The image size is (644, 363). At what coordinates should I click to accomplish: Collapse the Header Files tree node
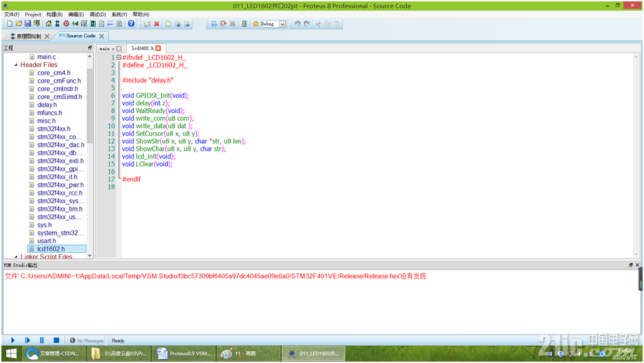click(16, 65)
